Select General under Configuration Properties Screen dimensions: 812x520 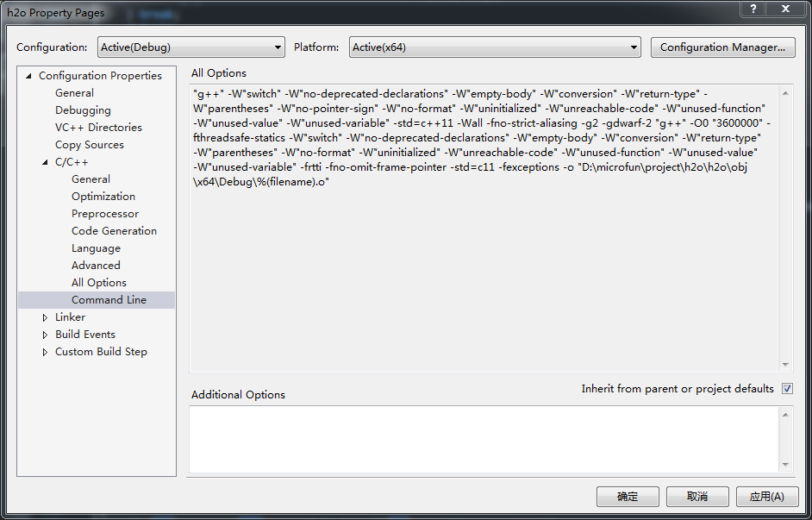click(x=75, y=93)
